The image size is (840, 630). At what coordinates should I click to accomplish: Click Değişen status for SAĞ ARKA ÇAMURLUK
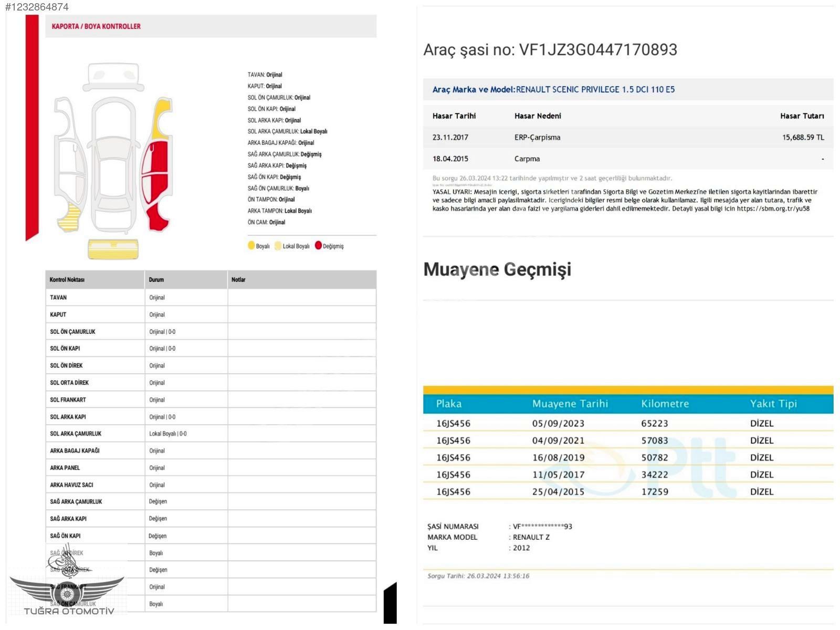coord(157,501)
